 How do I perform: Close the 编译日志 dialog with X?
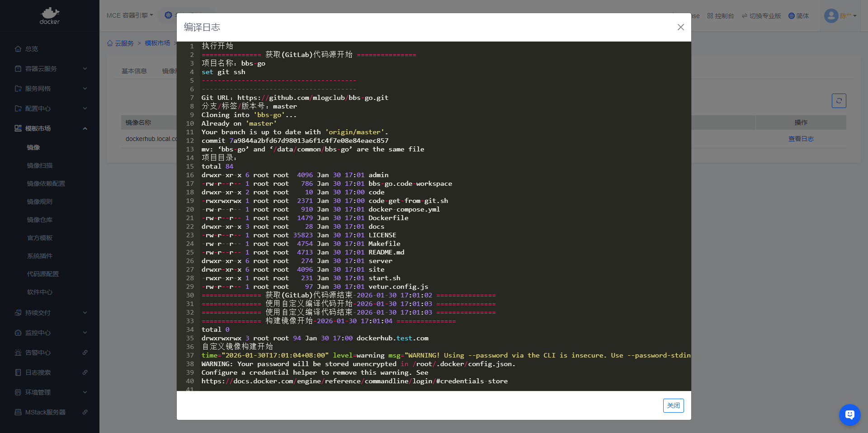680,27
